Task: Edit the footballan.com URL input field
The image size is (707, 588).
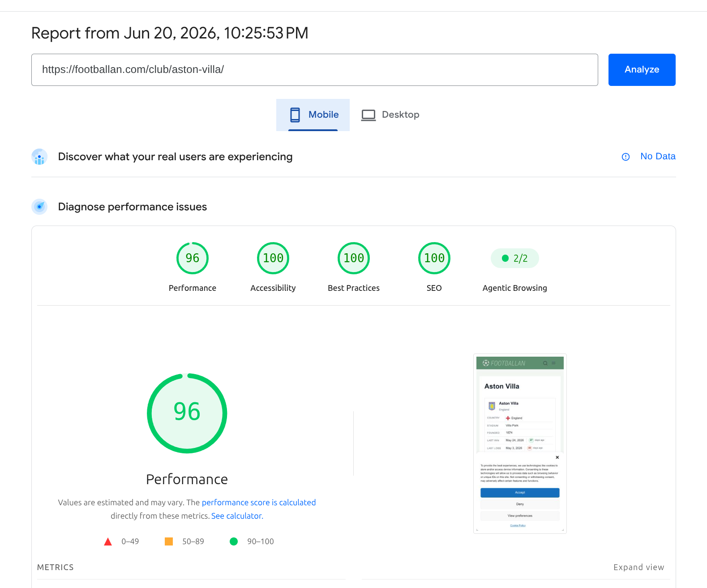Action: (314, 70)
